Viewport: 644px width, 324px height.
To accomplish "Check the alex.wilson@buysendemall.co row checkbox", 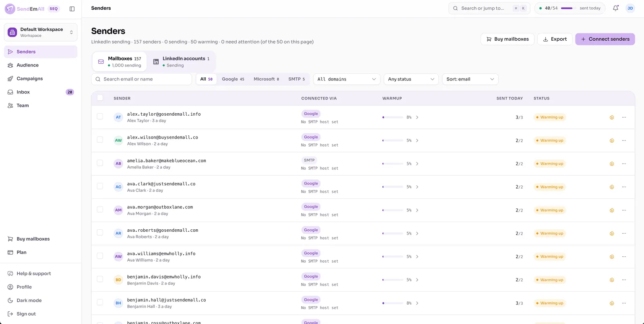I will (x=100, y=140).
